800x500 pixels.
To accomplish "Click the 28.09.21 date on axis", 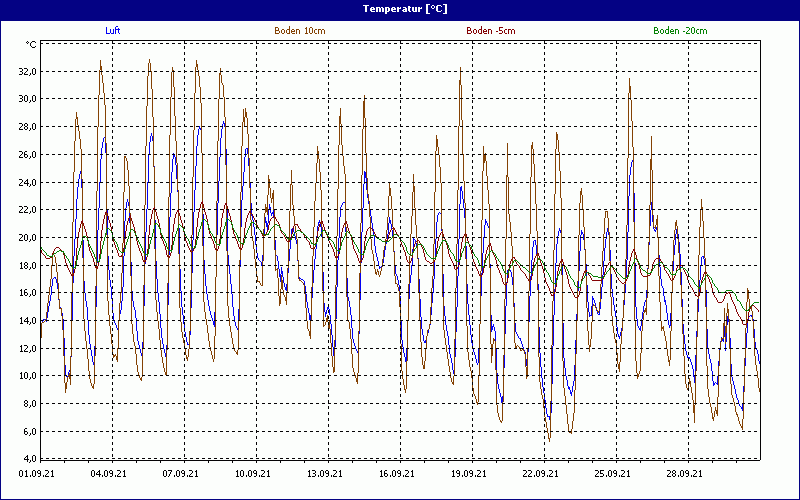I will click(685, 474).
